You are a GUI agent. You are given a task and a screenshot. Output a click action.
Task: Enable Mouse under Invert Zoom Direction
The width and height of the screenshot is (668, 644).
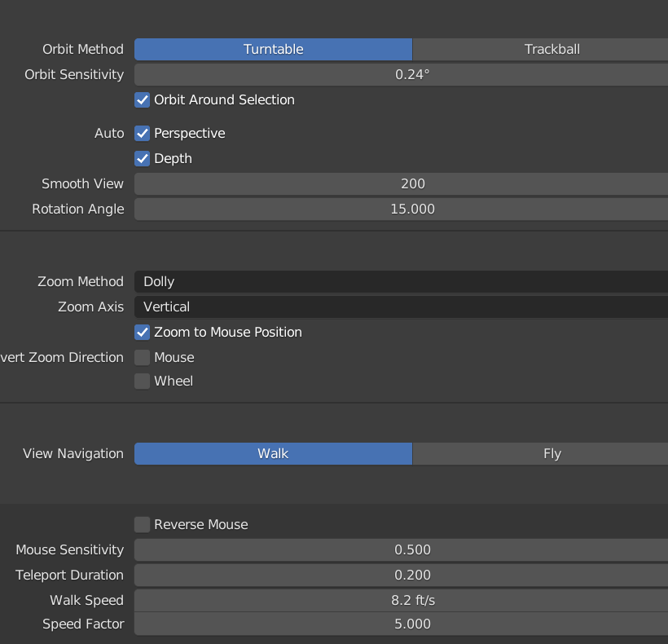pyautogui.click(x=142, y=357)
